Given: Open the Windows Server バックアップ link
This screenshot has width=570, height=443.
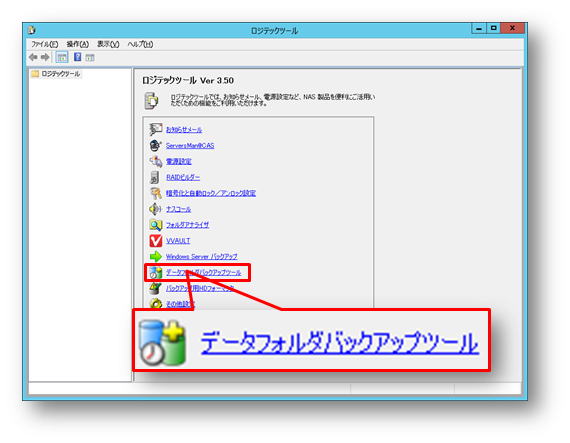Looking at the screenshot, I should [x=202, y=257].
